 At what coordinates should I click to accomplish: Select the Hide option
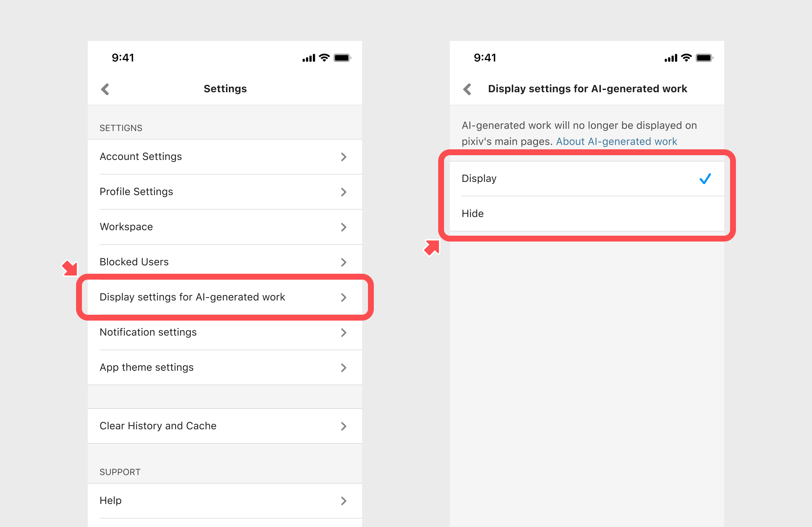click(587, 214)
